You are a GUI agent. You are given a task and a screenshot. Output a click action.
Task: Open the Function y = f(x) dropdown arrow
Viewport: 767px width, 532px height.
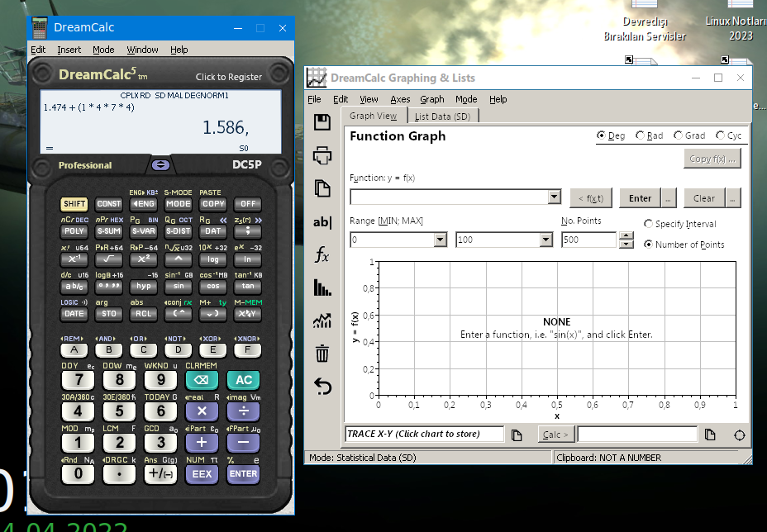pos(554,197)
